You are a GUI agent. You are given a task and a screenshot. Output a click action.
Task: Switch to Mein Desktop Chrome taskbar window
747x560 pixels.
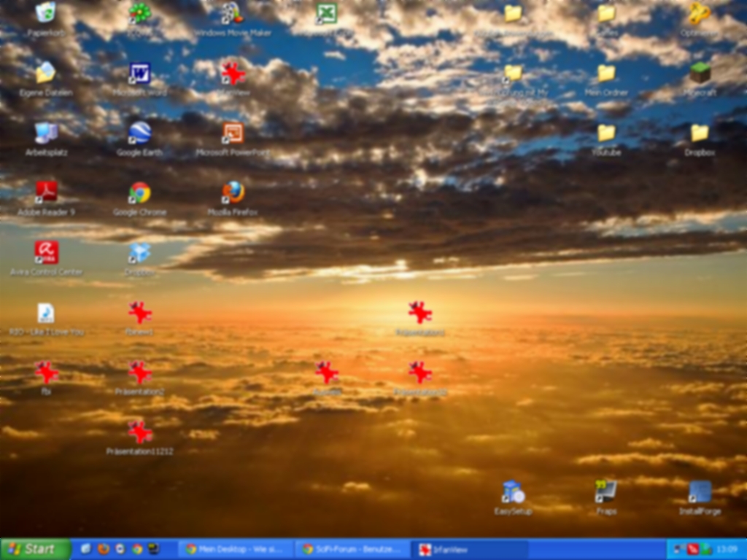[236, 549]
